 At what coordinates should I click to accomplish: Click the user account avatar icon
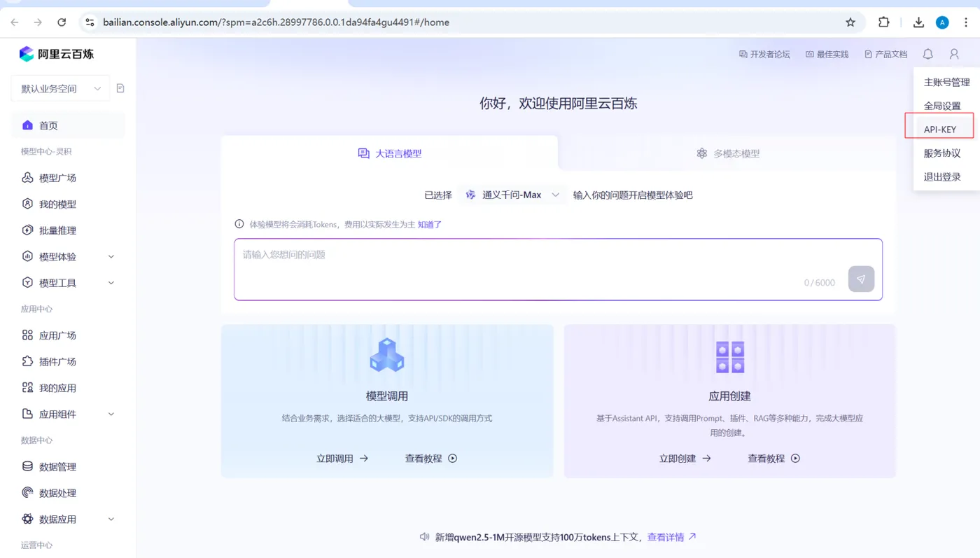click(x=954, y=54)
